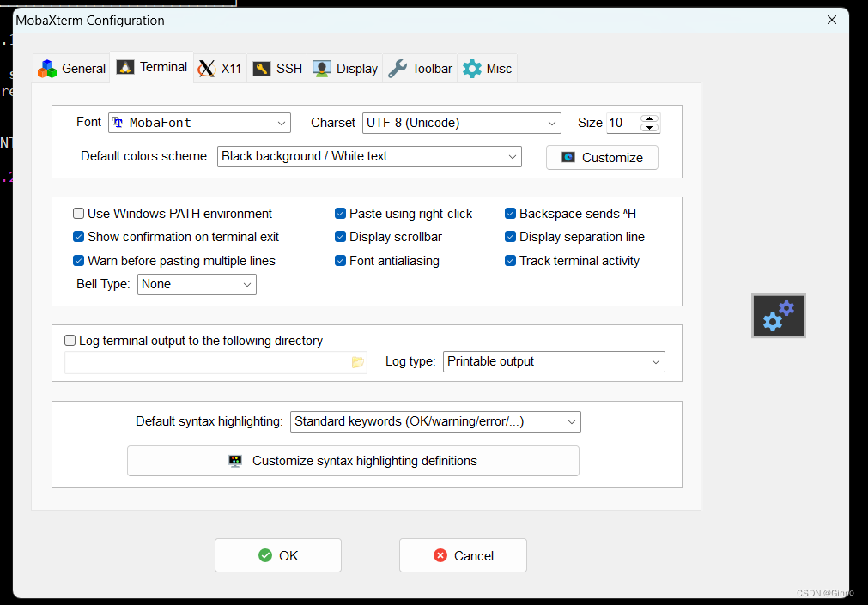Click the gears settings icon at right
The height and width of the screenshot is (605, 868).
pyautogui.click(x=779, y=316)
